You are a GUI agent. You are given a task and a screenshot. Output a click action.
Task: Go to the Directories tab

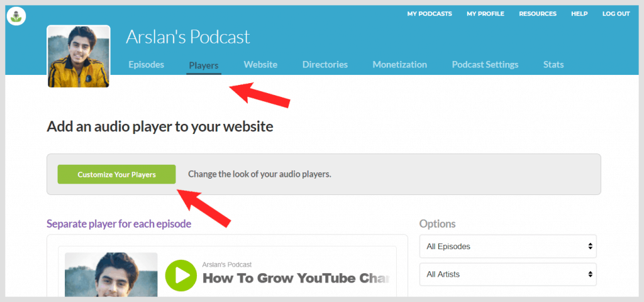325,65
